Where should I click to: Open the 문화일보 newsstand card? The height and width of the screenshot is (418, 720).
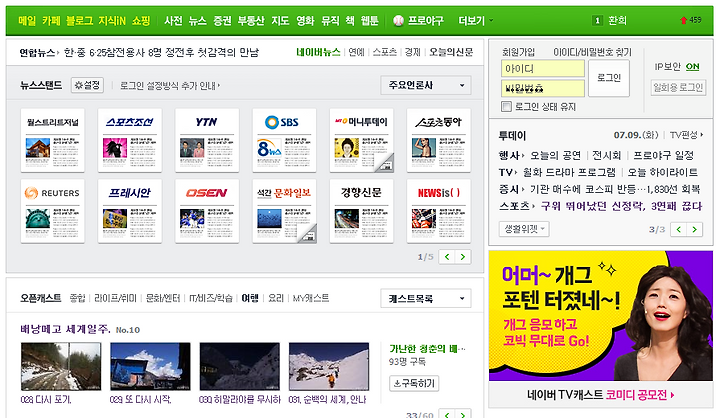click(x=284, y=211)
